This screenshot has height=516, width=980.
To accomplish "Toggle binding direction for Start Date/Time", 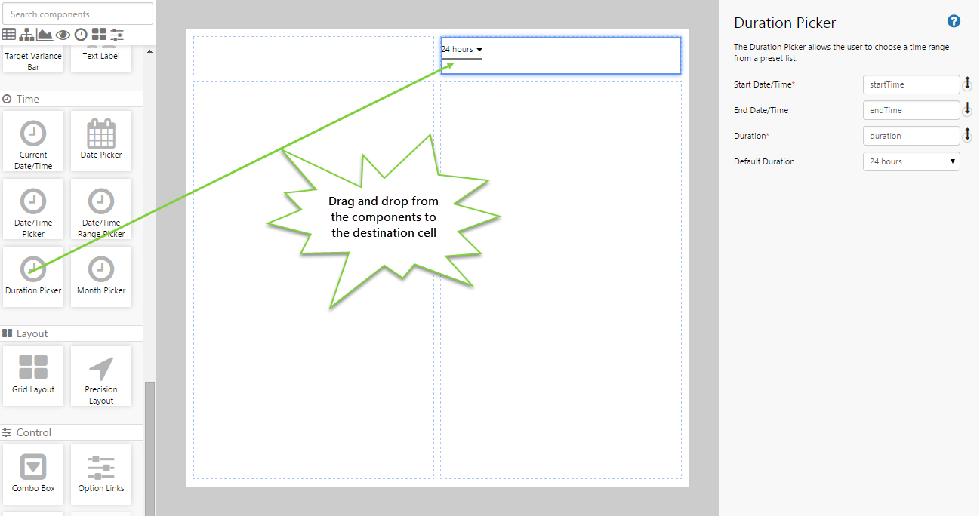I will click(967, 84).
